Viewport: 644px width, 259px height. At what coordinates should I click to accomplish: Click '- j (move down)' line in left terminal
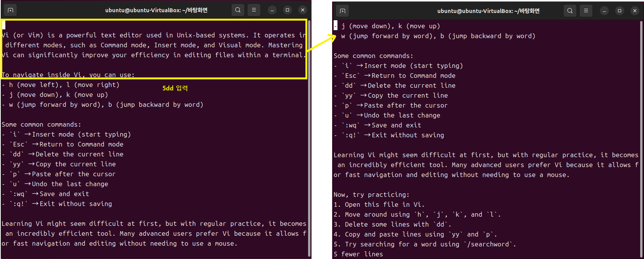(55, 95)
